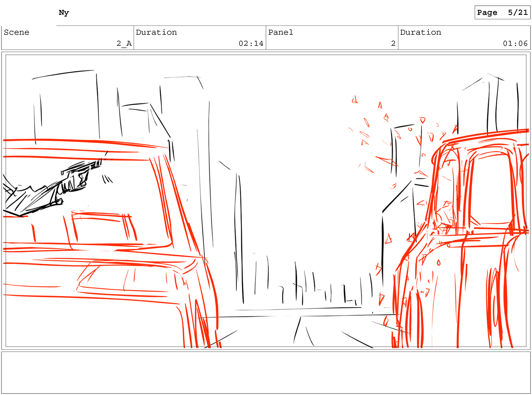Viewport: 532px width, 395px height.
Task: Click the scene duration value 02:14
Action: (x=251, y=44)
